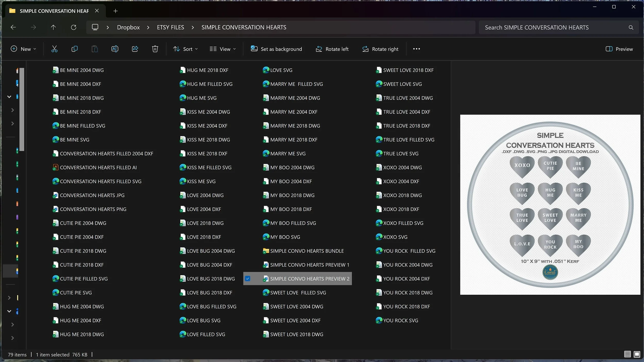Expand the first collapsed navigation pane chevron

[12, 110]
